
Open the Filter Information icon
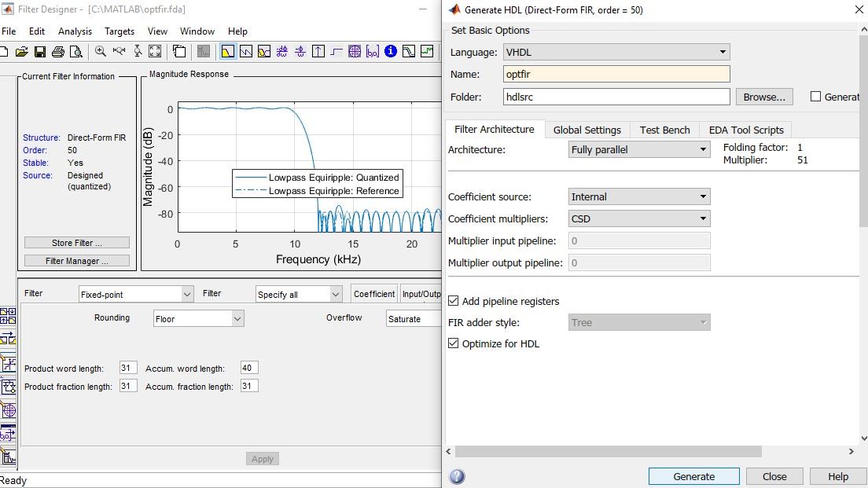point(391,52)
